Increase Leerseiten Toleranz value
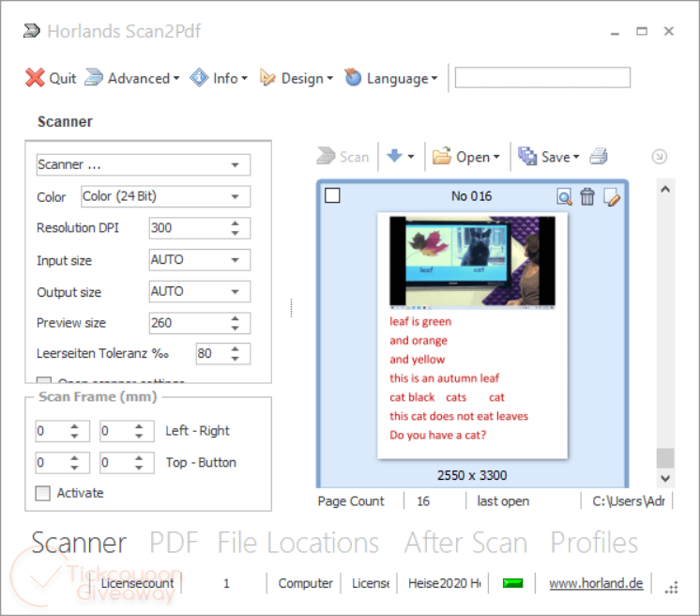The height and width of the screenshot is (616, 700). point(236,349)
